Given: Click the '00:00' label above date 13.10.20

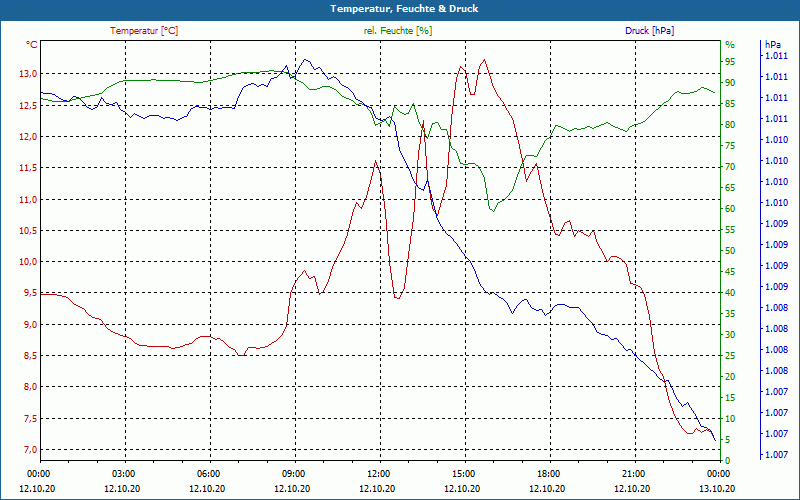Looking at the screenshot, I should [x=717, y=473].
